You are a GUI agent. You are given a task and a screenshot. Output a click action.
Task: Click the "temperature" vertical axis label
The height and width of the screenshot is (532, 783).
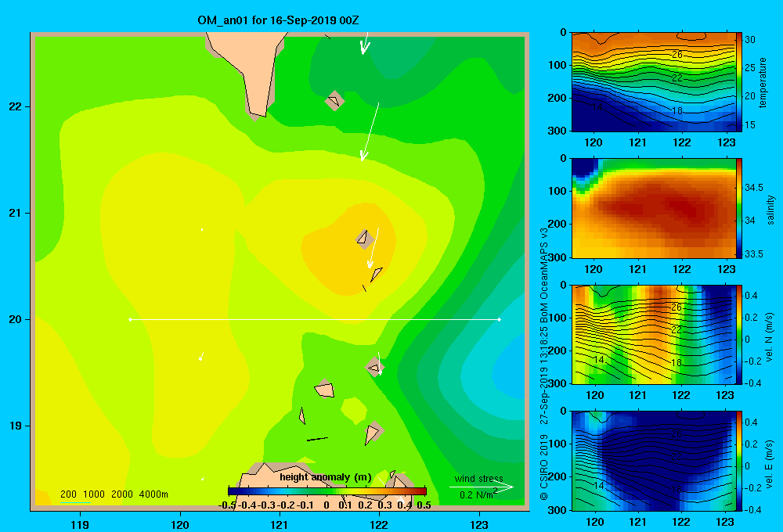(x=763, y=82)
